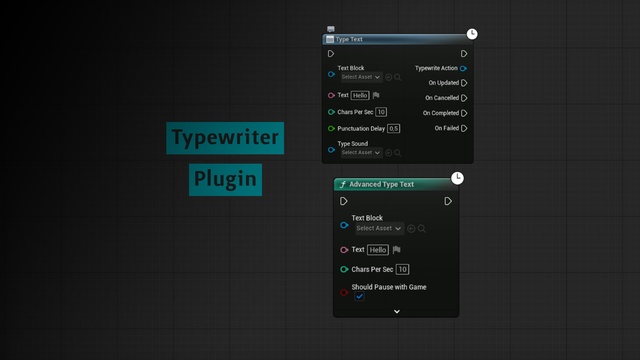
Task: Click the Text pin on Advanced Type Text node
Action: point(344,250)
